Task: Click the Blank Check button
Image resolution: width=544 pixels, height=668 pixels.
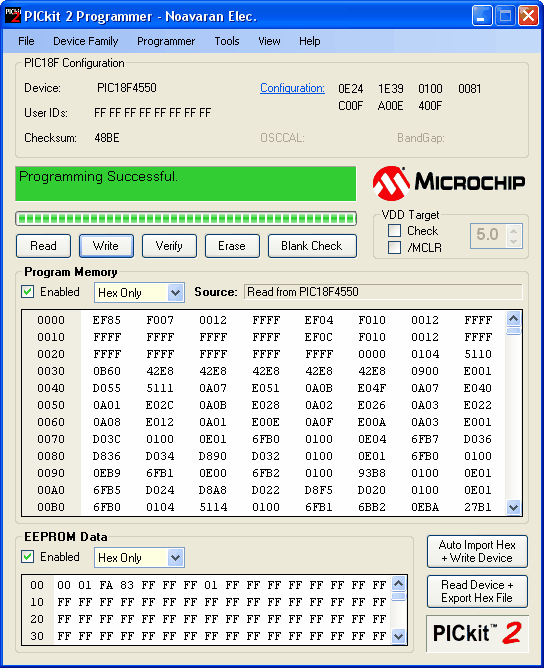Action: 312,246
